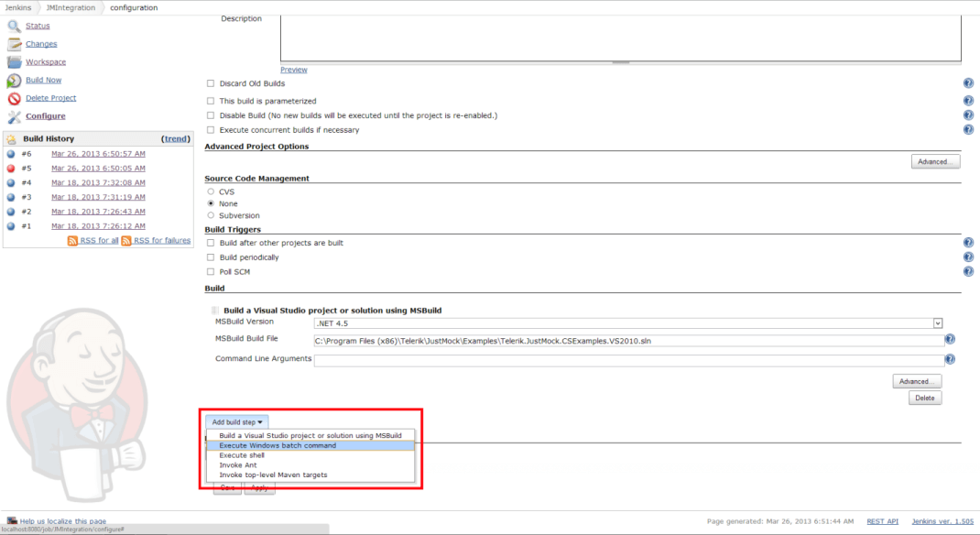This screenshot has width=980, height=535.
Task: Open help for MSBuild Build File
Action: [950, 339]
